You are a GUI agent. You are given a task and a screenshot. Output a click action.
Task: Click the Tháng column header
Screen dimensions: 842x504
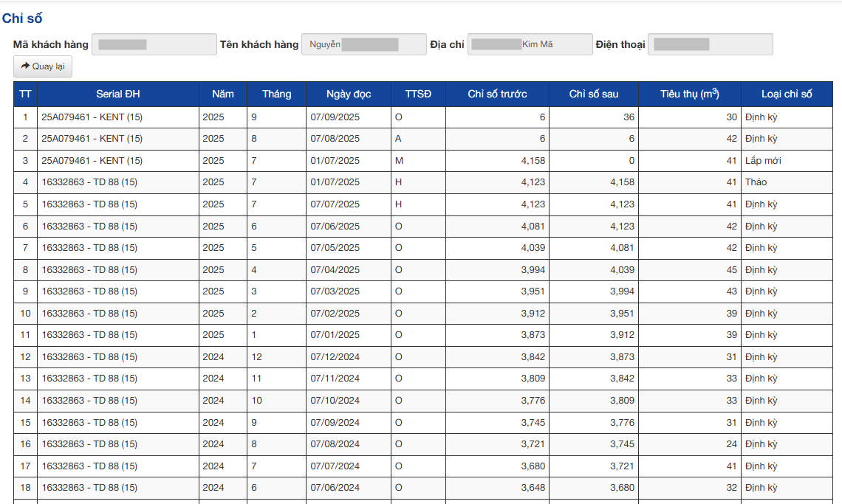pos(276,94)
